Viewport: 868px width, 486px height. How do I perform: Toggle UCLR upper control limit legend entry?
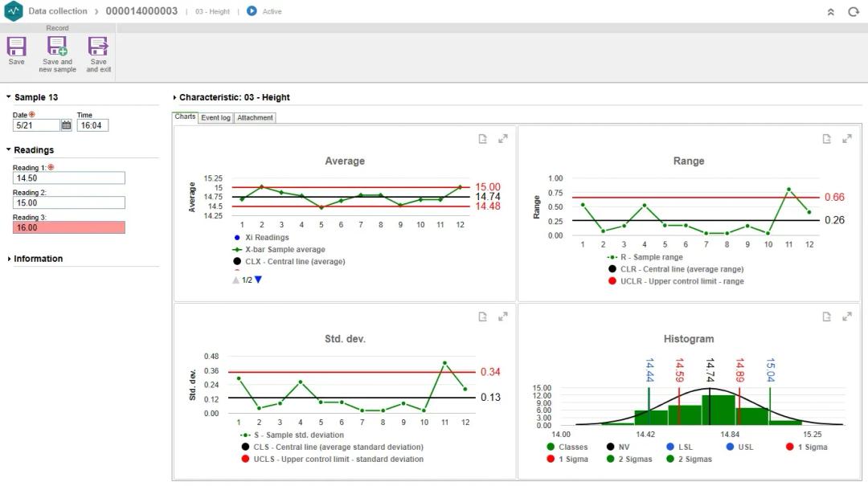point(682,281)
